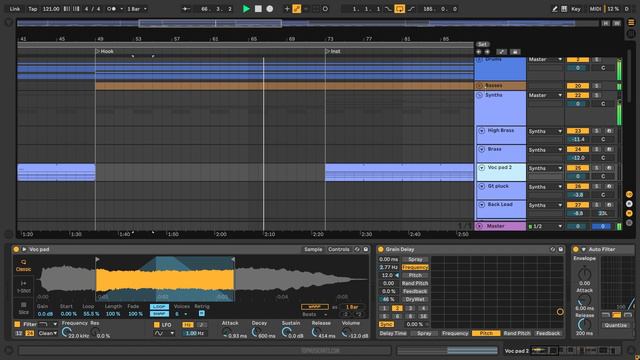Image resolution: width=640 pixels, height=360 pixels.
Task: Click the Arrangement Record button
Action: pyautogui.click(x=270, y=9)
